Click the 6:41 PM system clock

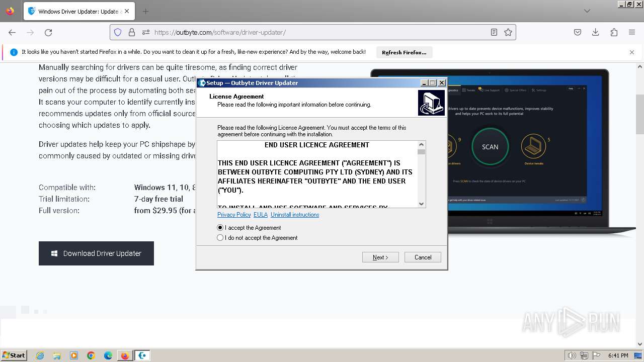tap(618, 355)
